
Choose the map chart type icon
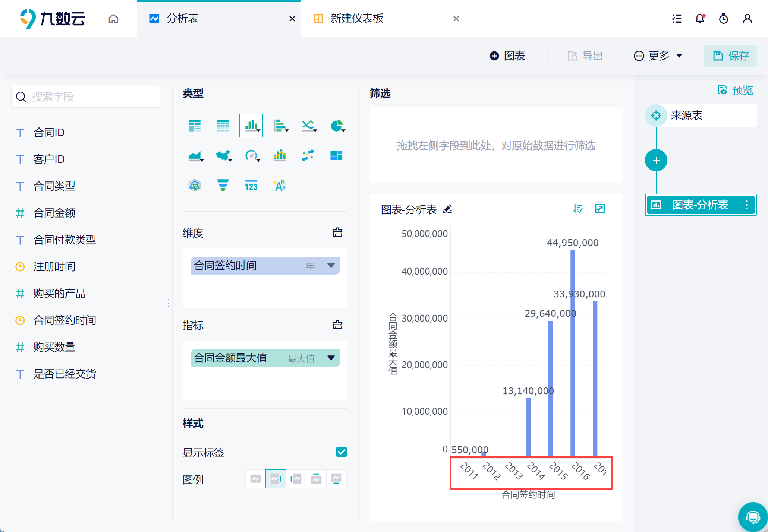coord(223,155)
